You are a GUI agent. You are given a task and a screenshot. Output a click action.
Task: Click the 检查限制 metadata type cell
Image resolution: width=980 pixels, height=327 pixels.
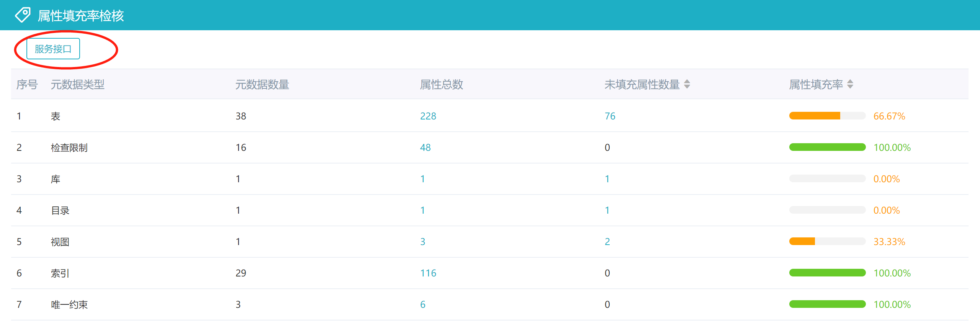click(69, 147)
